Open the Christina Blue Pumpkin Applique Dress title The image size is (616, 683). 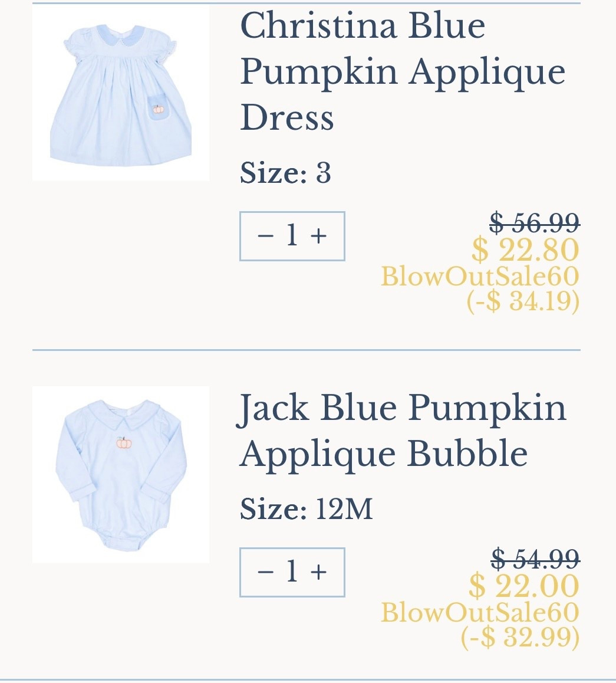tap(402, 71)
